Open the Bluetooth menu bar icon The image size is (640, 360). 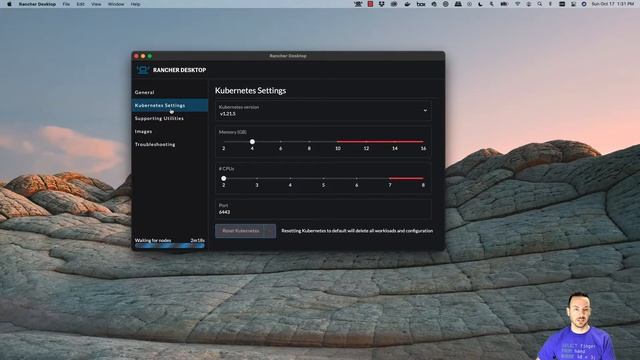(550, 4)
